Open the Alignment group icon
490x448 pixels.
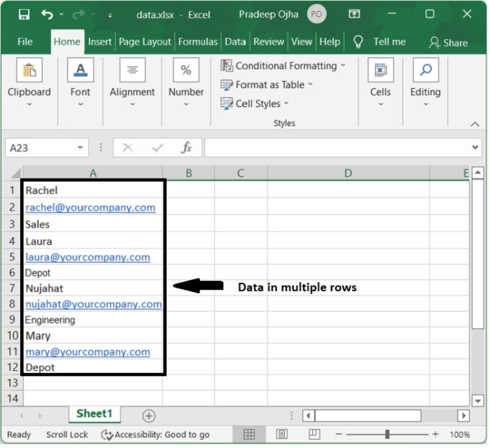[132, 70]
